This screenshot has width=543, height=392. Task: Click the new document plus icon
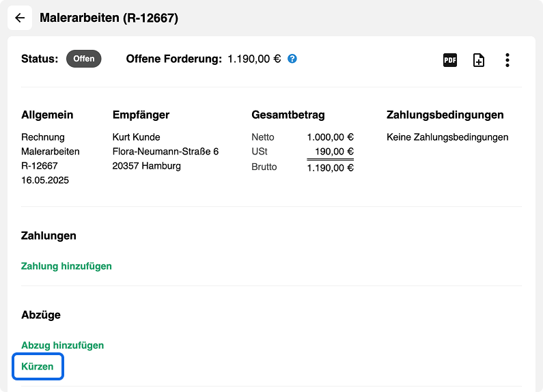479,60
